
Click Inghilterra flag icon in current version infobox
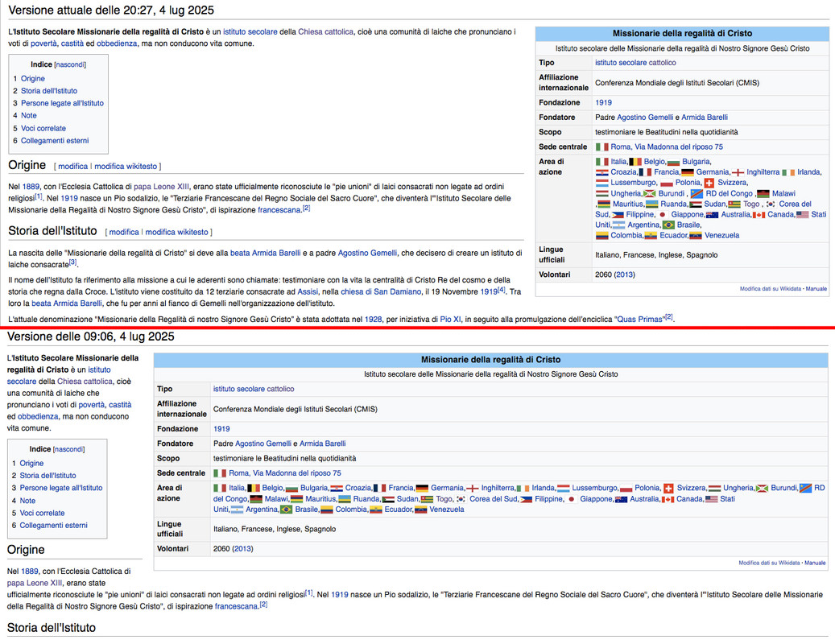[x=738, y=172]
